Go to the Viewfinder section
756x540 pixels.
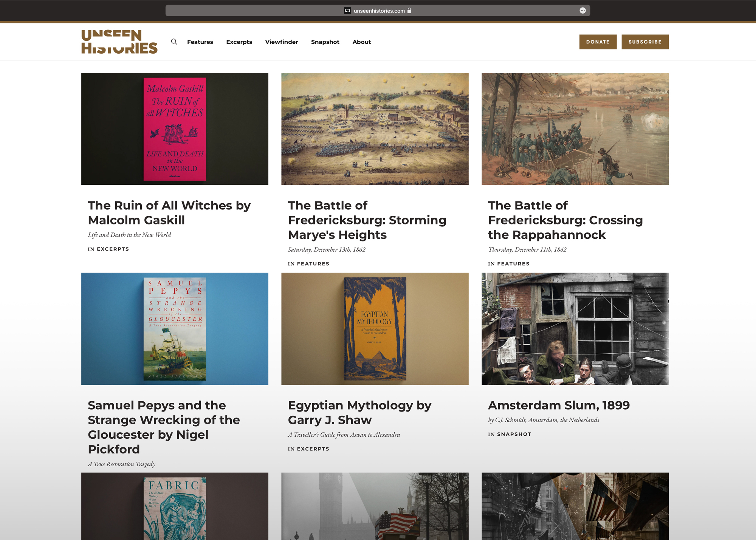point(282,42)
